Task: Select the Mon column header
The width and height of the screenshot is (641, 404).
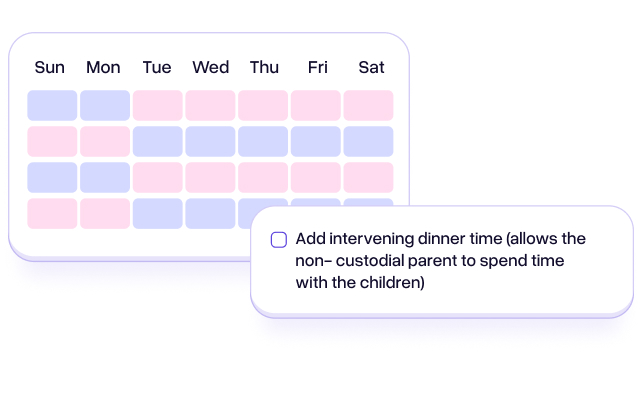Action: [x=103, y=67]
